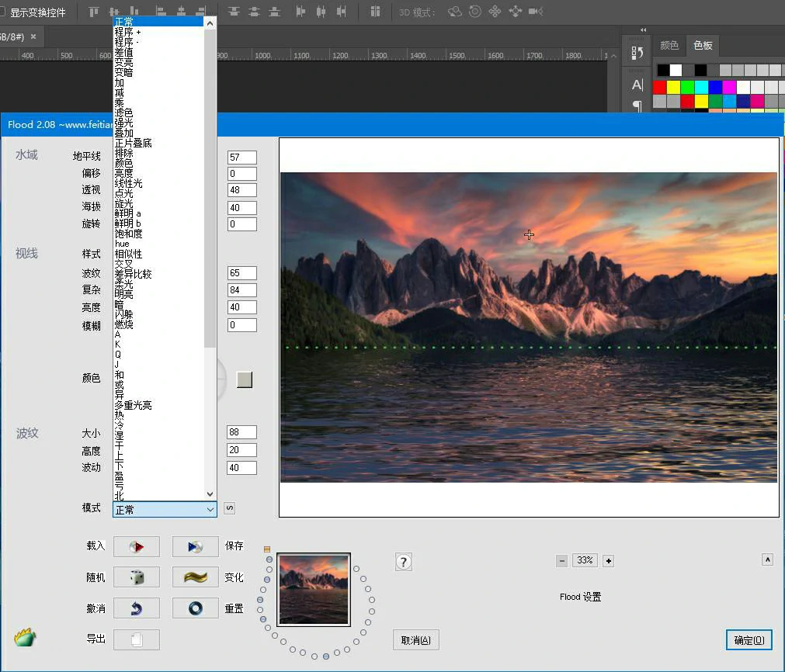This screenshot has height=672, width=785.
Task: Close the document tab
Action: [33, 36]
